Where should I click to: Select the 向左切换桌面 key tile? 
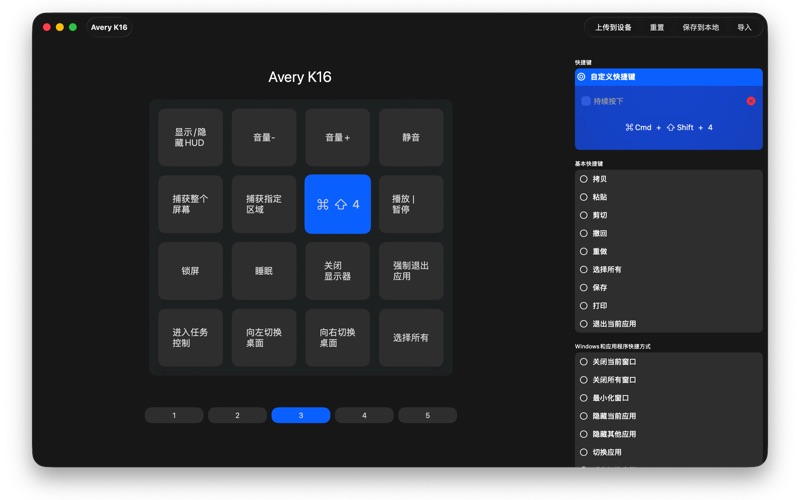pos(264,338)
